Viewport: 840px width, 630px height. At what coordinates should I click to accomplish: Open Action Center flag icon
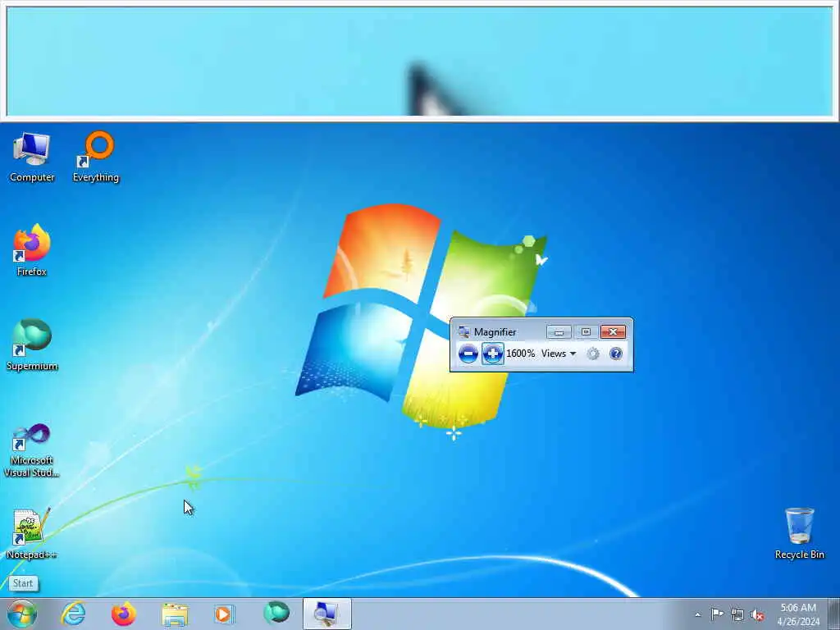pyautogui.click(x=717, y=614)
